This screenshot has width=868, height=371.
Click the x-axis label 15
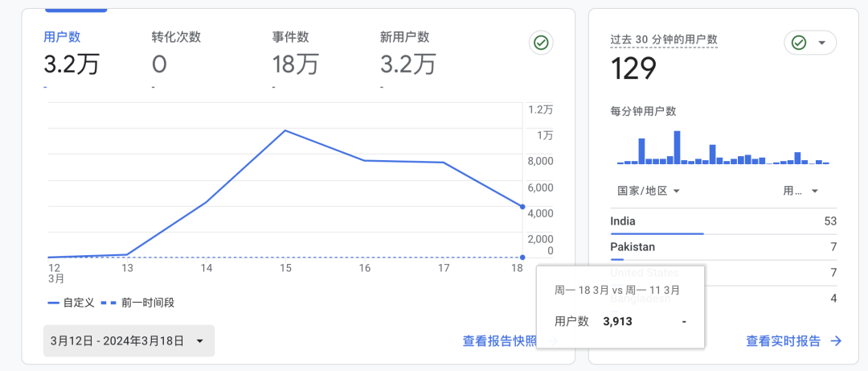[285, 268]
